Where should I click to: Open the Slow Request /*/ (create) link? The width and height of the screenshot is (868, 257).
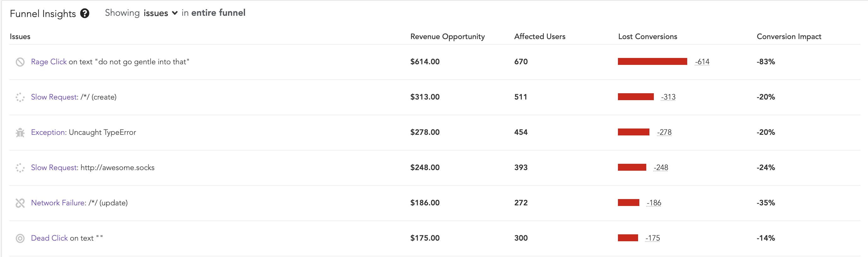tap(54, 97)
